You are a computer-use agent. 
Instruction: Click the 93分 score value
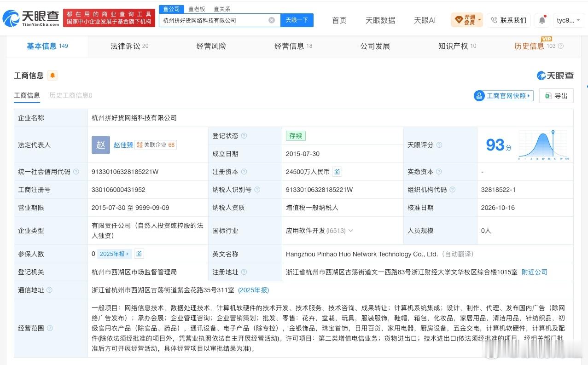[499, 145]
